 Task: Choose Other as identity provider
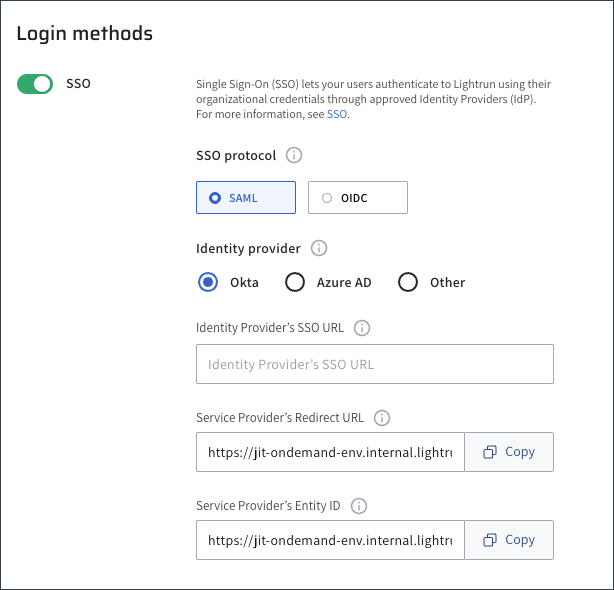point(408,282)
